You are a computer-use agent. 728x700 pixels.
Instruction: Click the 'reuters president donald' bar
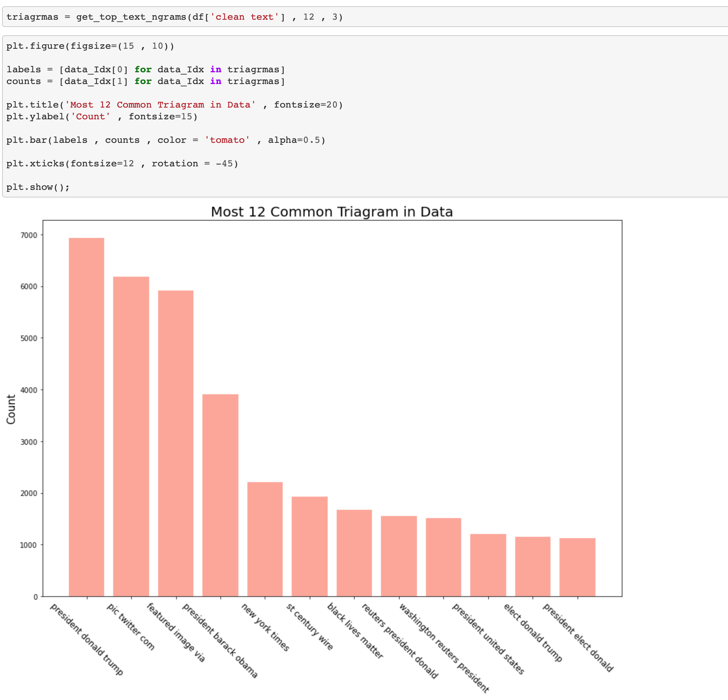[399, 555]
